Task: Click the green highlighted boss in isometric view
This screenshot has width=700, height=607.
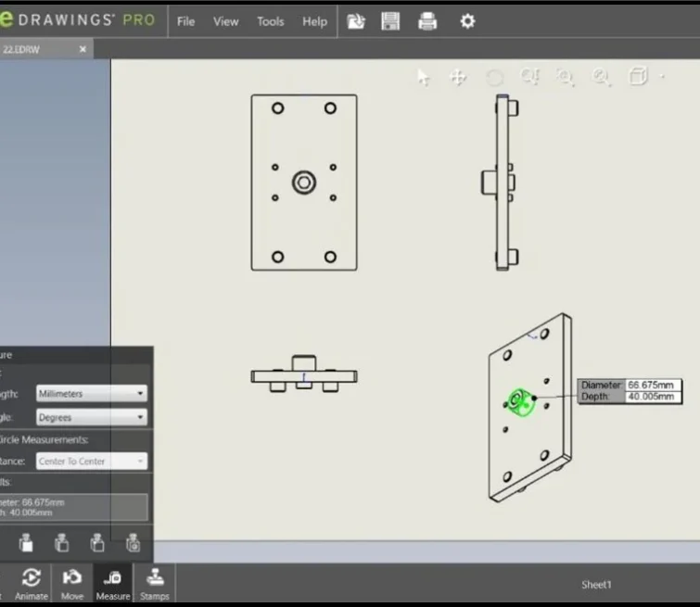Action: pos(520,402)
